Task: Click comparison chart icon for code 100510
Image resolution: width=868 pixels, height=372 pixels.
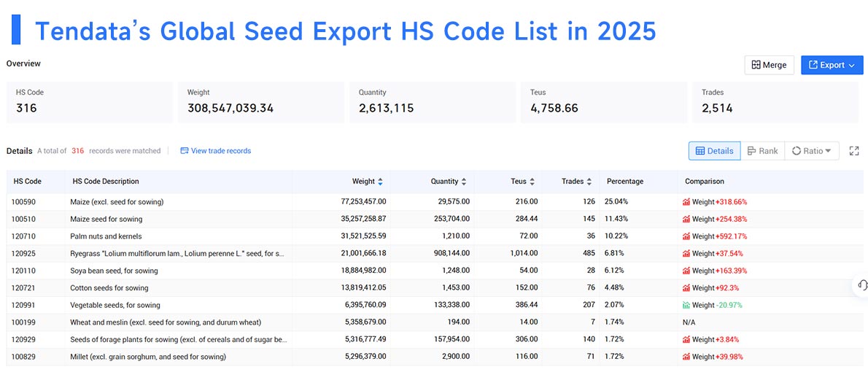Action: click(x=686, y=220)
